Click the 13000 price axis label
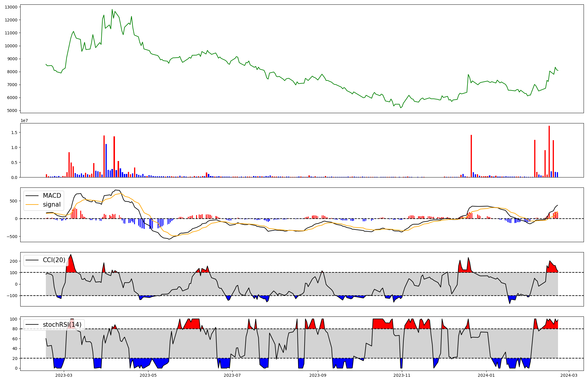The width and height of the screenshot is (588, 382). coord(11,7)
